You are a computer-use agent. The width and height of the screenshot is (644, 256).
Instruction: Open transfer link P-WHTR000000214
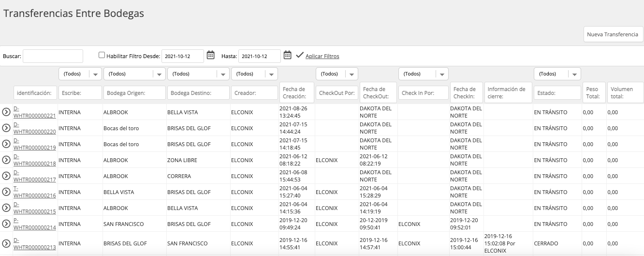coord(35,224)
